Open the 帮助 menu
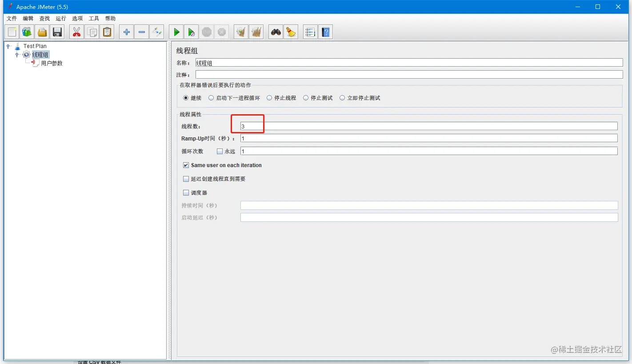This screenshot has height=364, width=632. [110, 19]
